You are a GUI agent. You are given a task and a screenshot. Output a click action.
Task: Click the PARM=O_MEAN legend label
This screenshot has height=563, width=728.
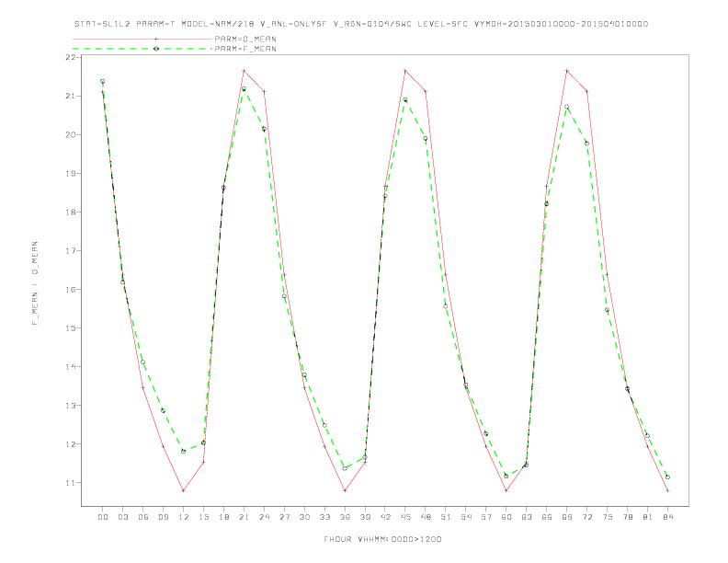245,39
